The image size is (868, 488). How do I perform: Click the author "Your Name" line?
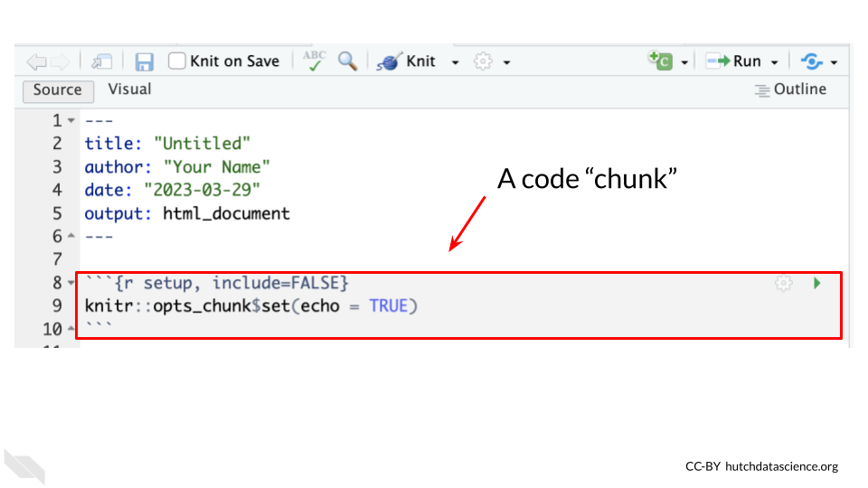(177, 167)
